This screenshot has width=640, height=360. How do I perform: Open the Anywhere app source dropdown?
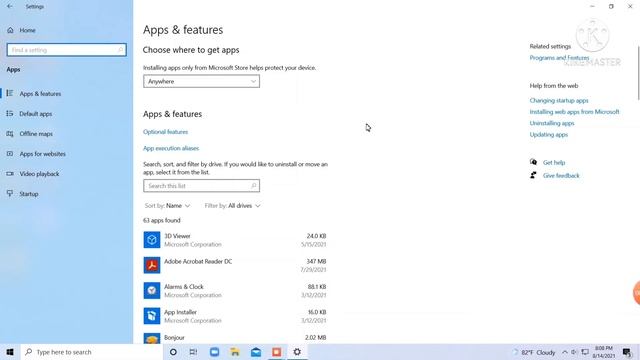(x=201, y=81)
